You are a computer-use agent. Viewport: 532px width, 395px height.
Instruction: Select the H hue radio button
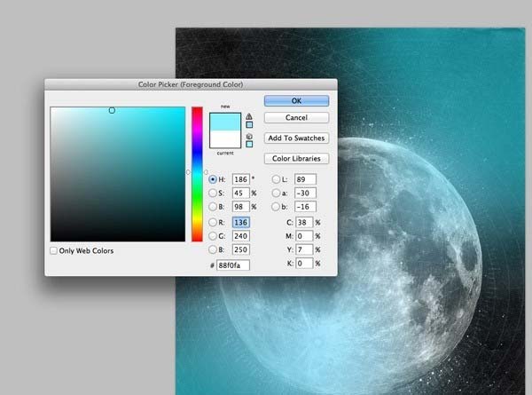[x=213, y=179]
